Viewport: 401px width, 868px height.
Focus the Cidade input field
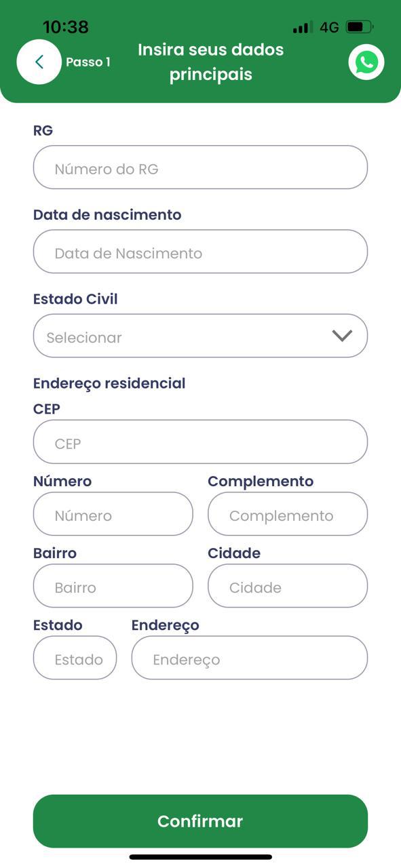[x=288, y=586]
